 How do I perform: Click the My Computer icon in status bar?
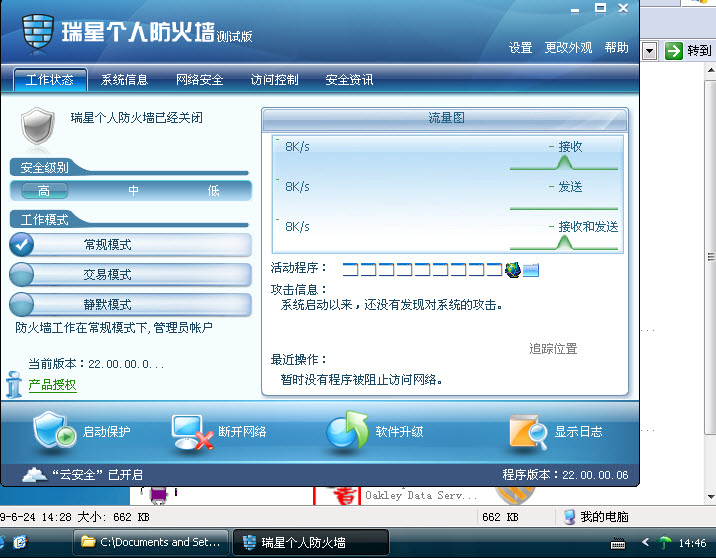click(569, 517)
